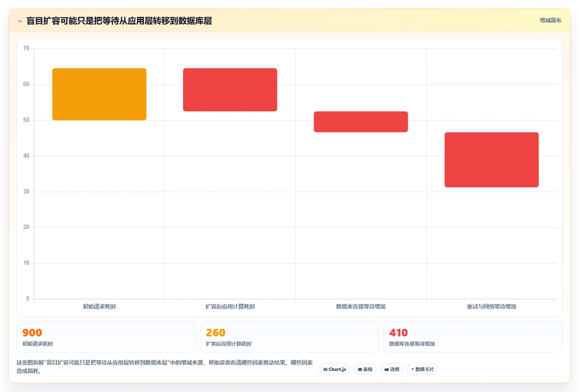579x392 pixels.
Task: Open the 900 初始请求耗时 stat card
Action: click(x=106, y=337)
